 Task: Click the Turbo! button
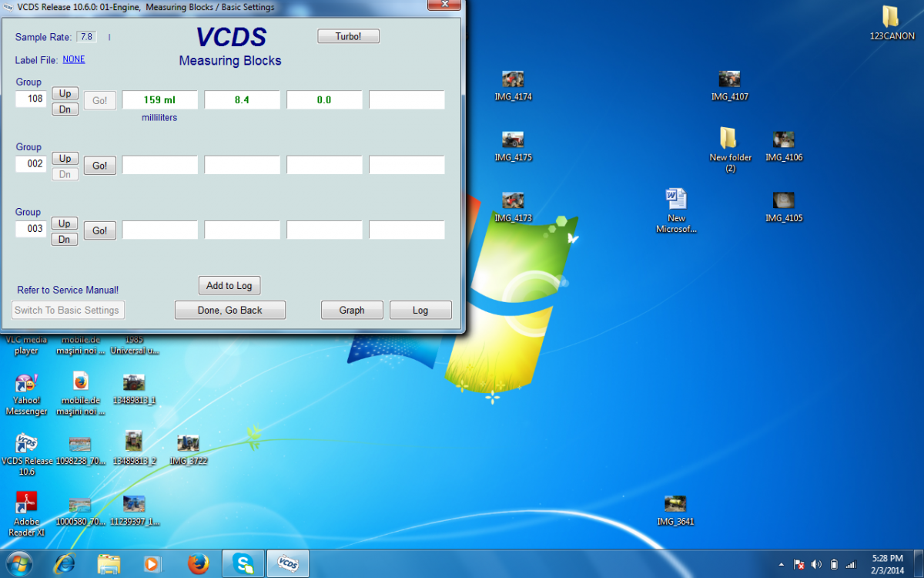click(348, 36)
